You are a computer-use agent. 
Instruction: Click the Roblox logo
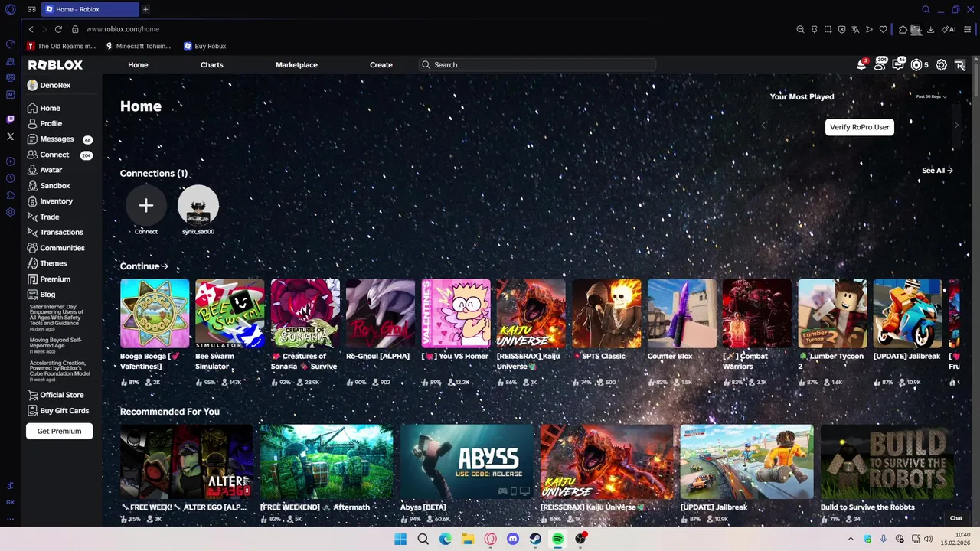[x=55, y=65]
